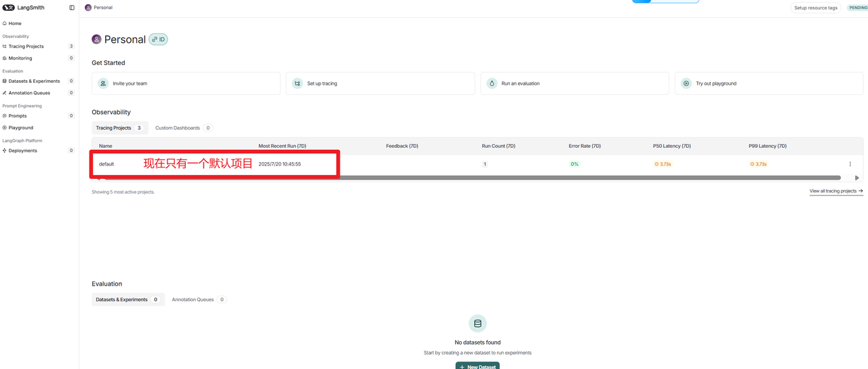Click the Run Count value 1
This screenshot has width=868, height=369.
coord(485,164)
